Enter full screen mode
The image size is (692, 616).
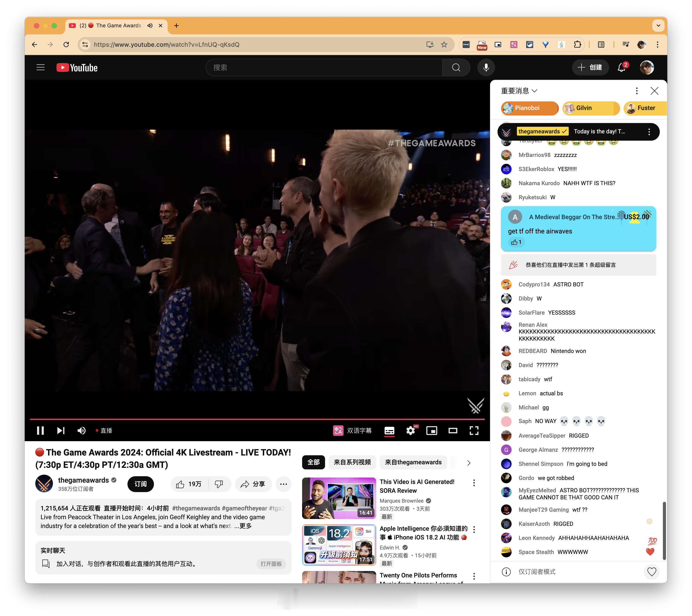[474, 431]
